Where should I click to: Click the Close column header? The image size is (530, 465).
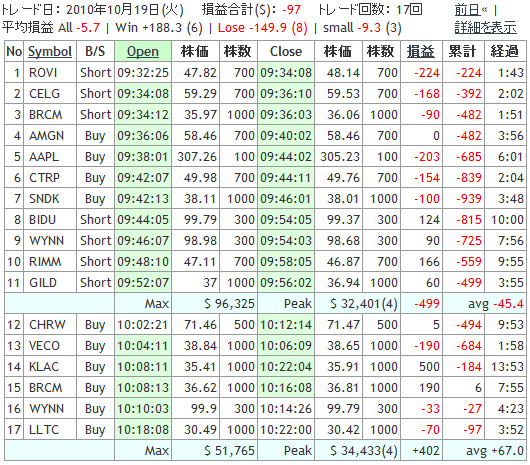[286, 51]
